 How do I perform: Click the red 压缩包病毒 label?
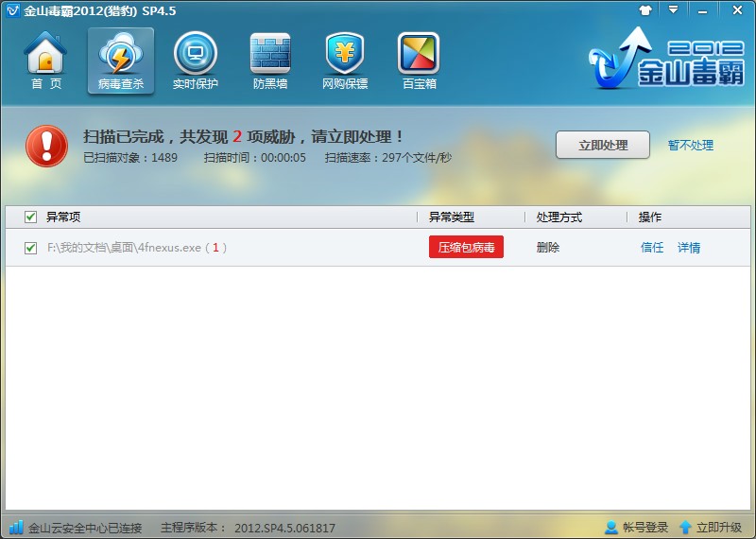tap(466, 247)
